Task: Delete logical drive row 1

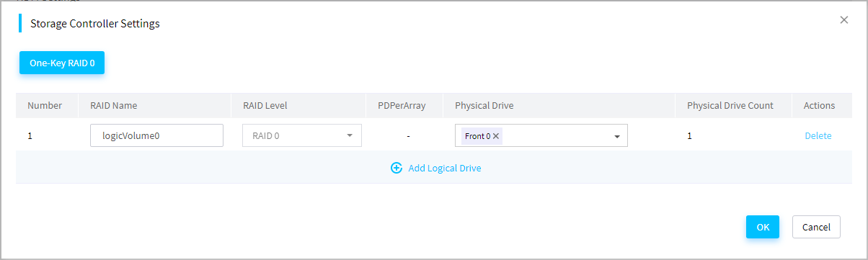Action: 818,135
